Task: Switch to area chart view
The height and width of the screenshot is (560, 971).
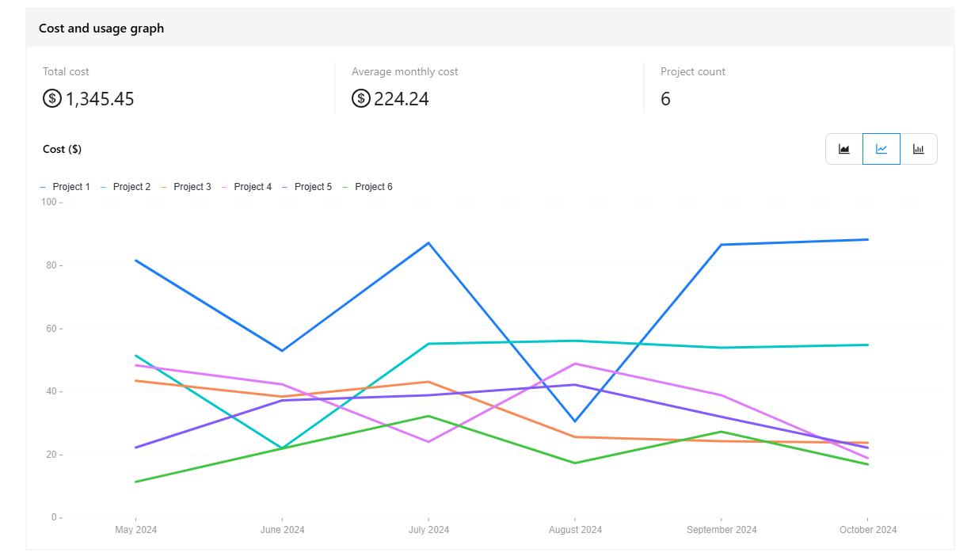Action: 844,149
